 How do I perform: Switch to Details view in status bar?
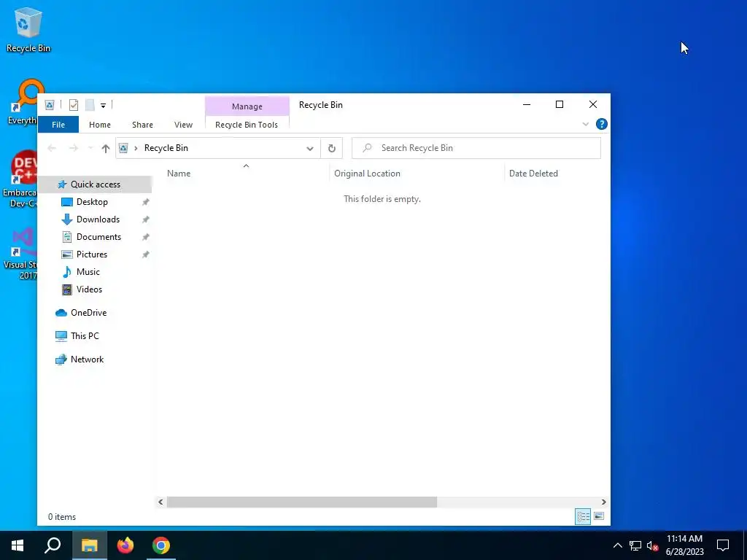point(583,517)
